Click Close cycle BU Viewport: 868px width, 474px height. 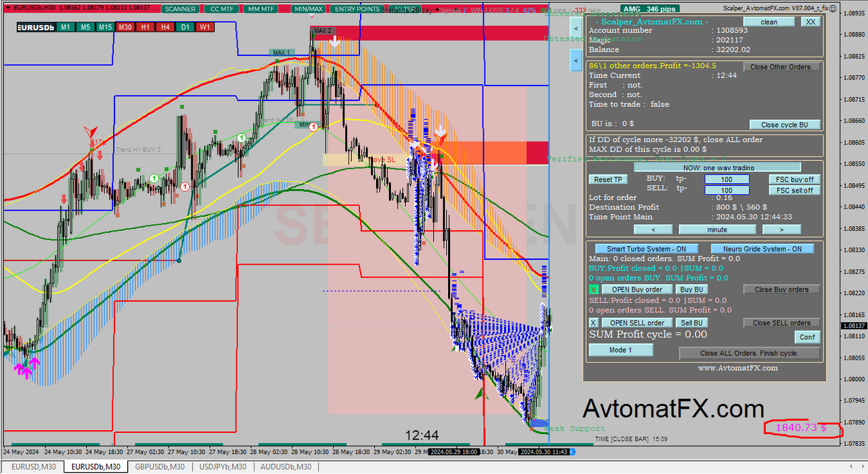[785, 125]
